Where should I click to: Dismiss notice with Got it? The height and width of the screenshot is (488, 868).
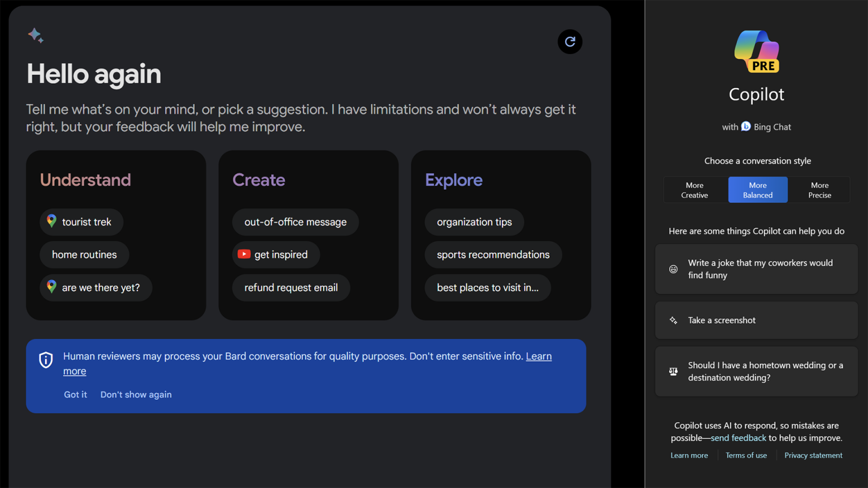click(75, 394)
